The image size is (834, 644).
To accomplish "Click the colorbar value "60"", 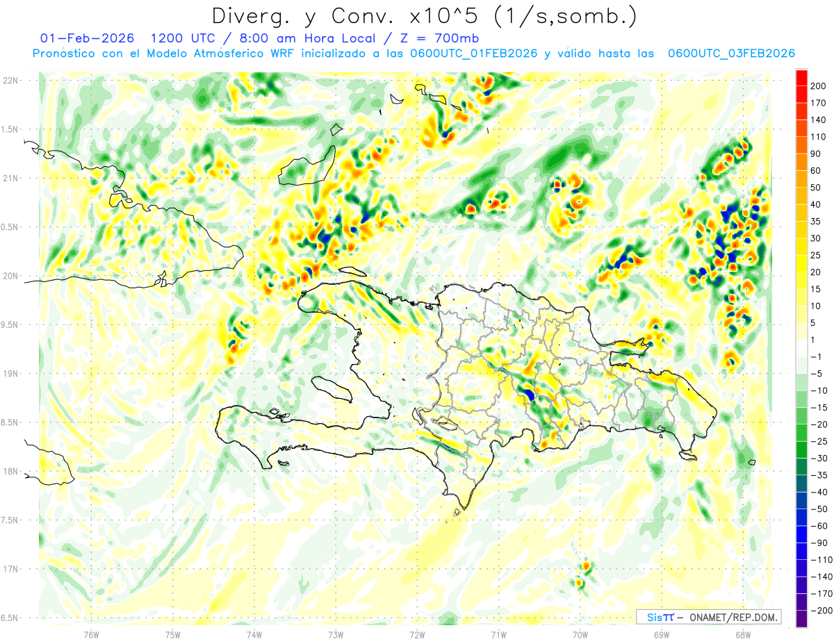I will click(x=817, y=171).
